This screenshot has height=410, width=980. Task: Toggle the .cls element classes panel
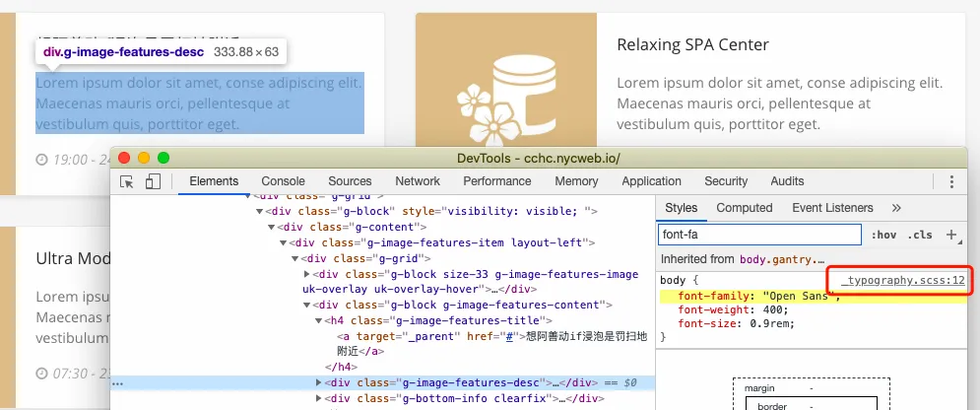[x=919, y=235]
